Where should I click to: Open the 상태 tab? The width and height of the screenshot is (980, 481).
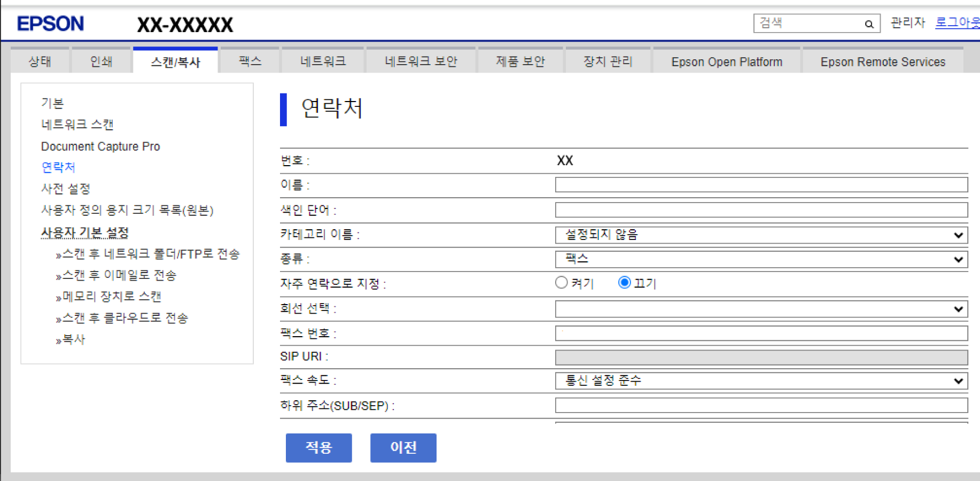coord(40,61)
